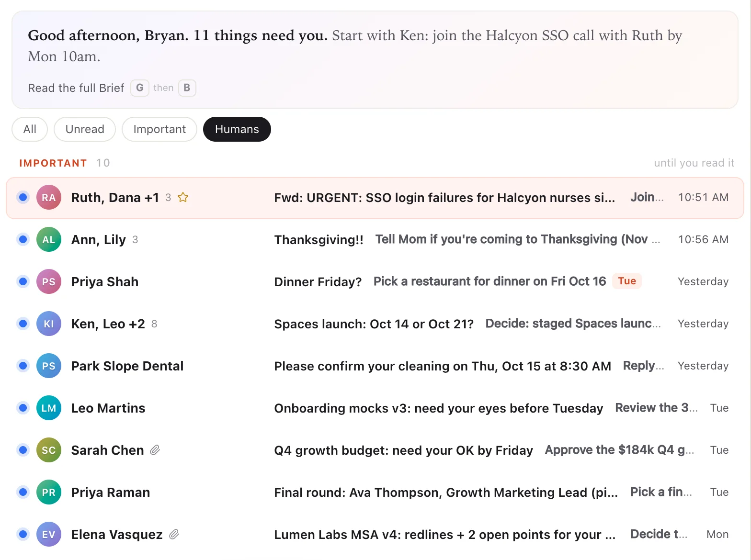Click Elena Vasquez's attachment paperclip icon
Screen dimensions: 751x560
[x=174, y=534]
